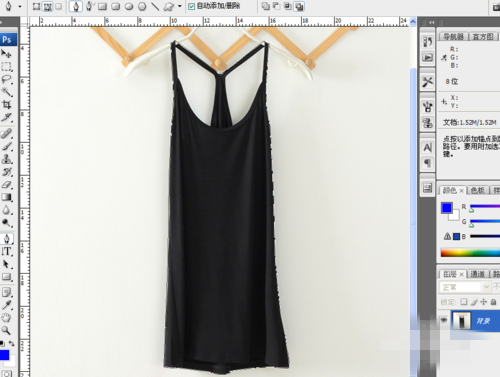Select the Magic Wand tool
Viewport: 500px width, 377px height.
click(x=6, y=92)
